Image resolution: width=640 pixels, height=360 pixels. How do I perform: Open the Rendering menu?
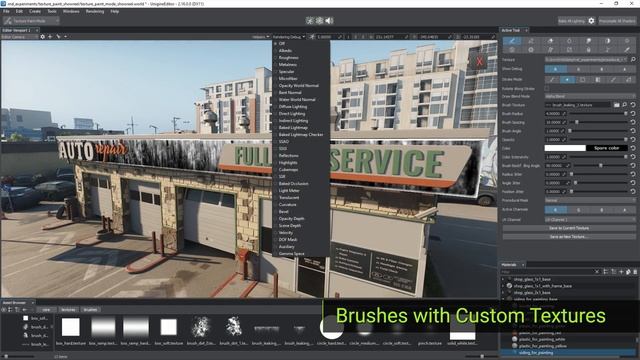(95, 11)
